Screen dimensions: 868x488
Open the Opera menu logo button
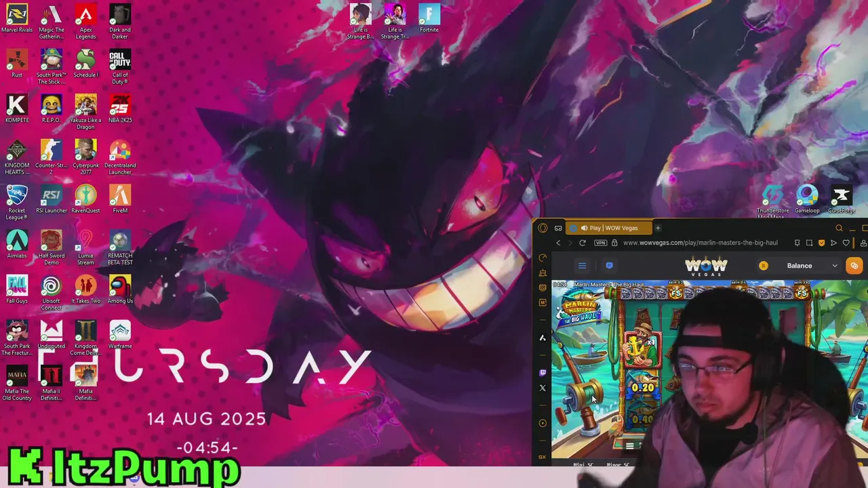click(542, 228)
